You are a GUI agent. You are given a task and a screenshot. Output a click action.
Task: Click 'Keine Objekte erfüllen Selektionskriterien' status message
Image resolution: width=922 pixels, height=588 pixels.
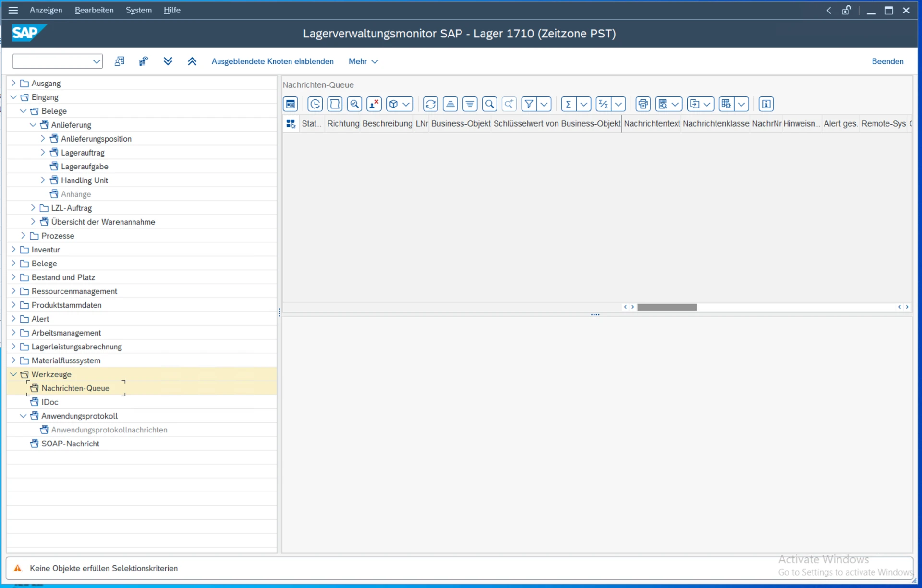pos(104,568)
